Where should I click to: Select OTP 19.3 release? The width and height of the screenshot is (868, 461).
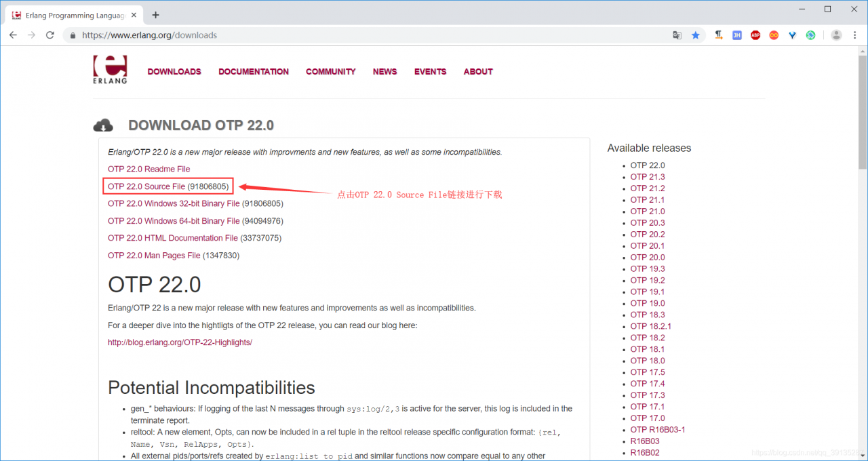[648, 269]
